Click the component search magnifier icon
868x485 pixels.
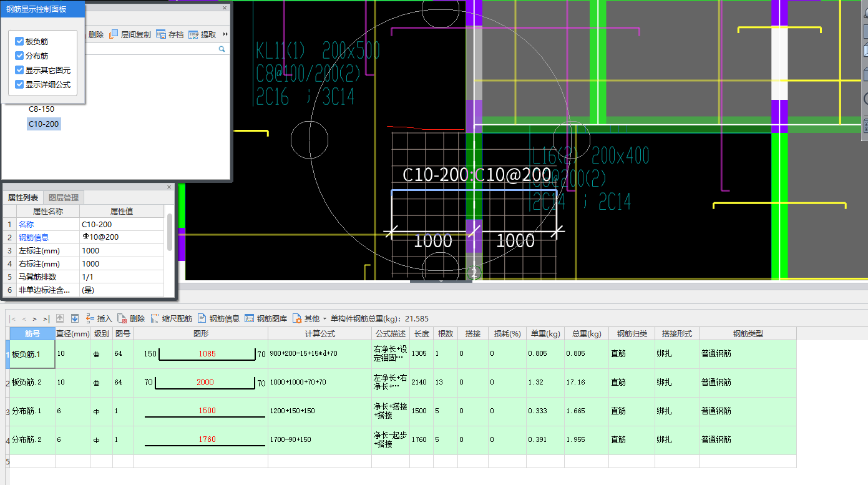[222, 49]
